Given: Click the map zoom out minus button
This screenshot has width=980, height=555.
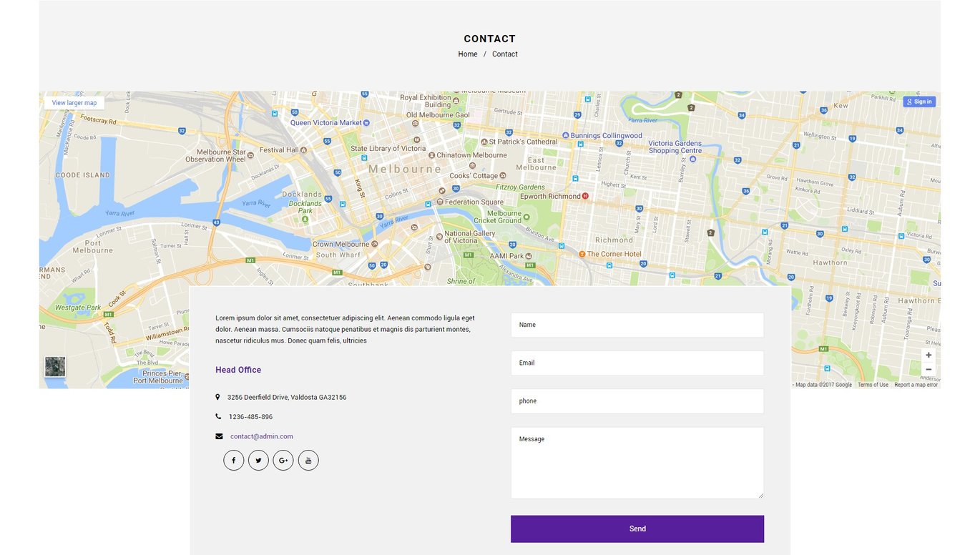Looking at the screenshot, I should tap(928, 369).
